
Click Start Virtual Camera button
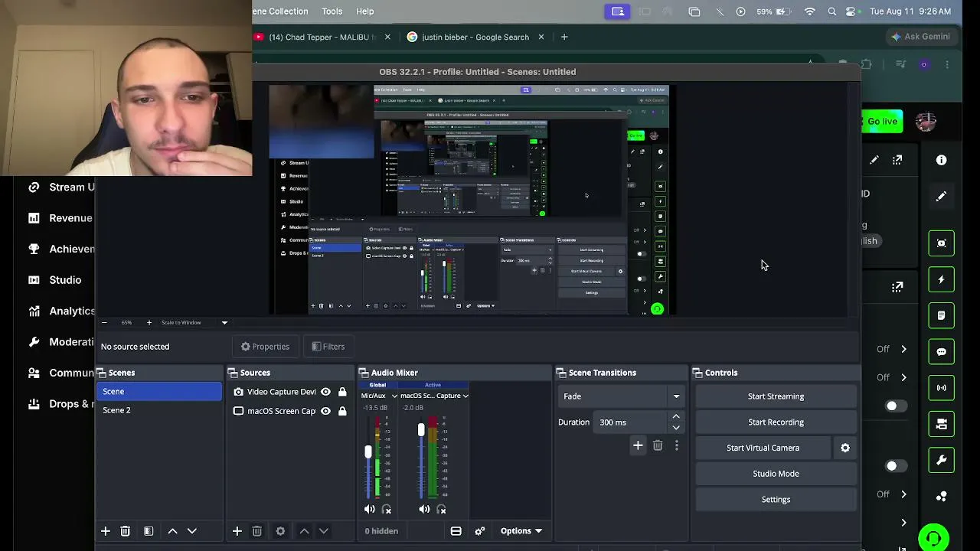[763, 448]
